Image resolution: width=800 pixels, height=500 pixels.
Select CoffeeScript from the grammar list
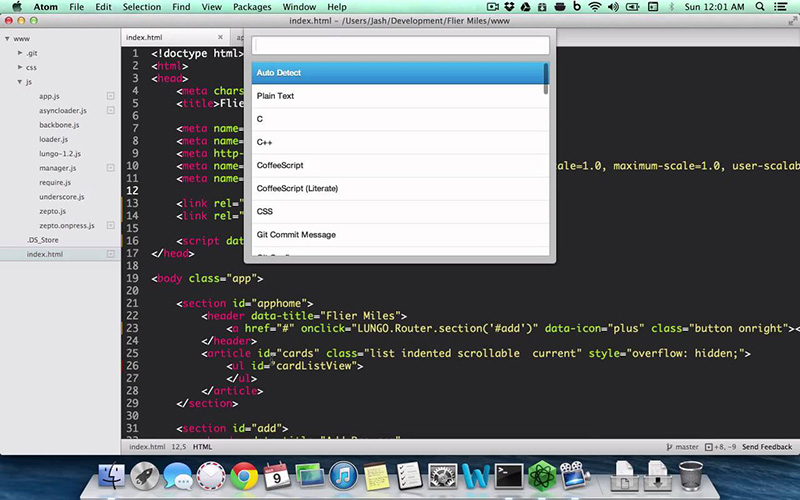[x=280, y=165]
